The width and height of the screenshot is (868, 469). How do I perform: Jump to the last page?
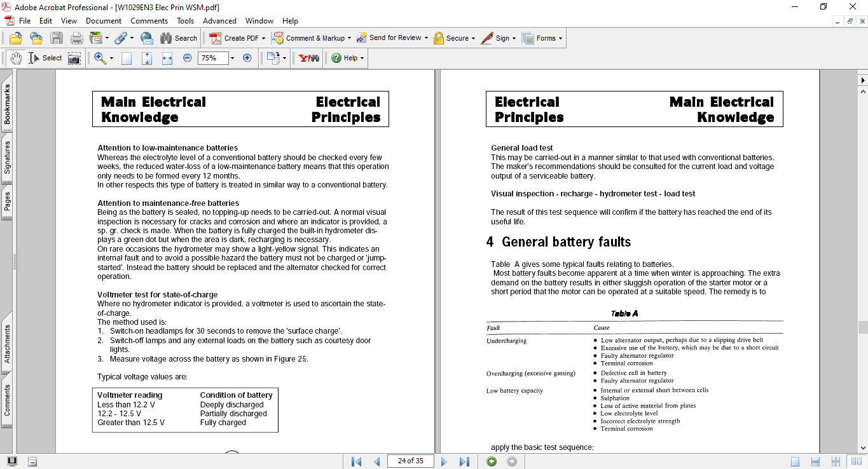pos(464,461)
